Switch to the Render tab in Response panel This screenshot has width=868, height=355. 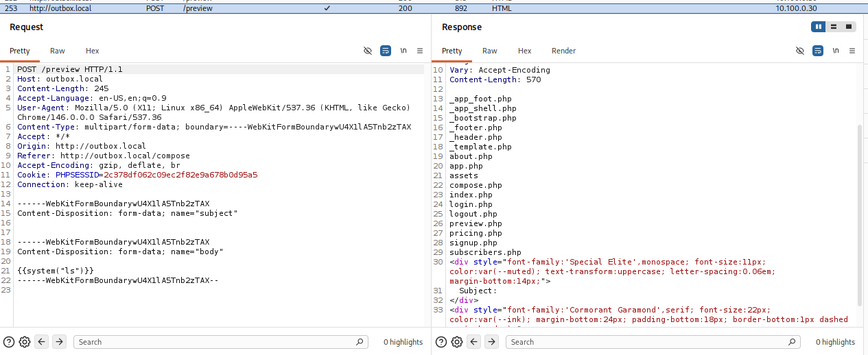coord(564,51)
